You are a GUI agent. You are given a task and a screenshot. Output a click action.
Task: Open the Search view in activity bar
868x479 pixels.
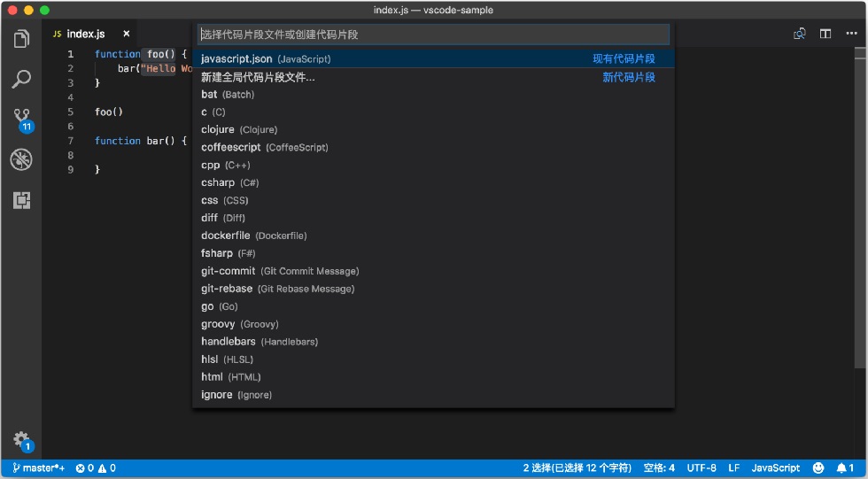[x=21, y=79]
